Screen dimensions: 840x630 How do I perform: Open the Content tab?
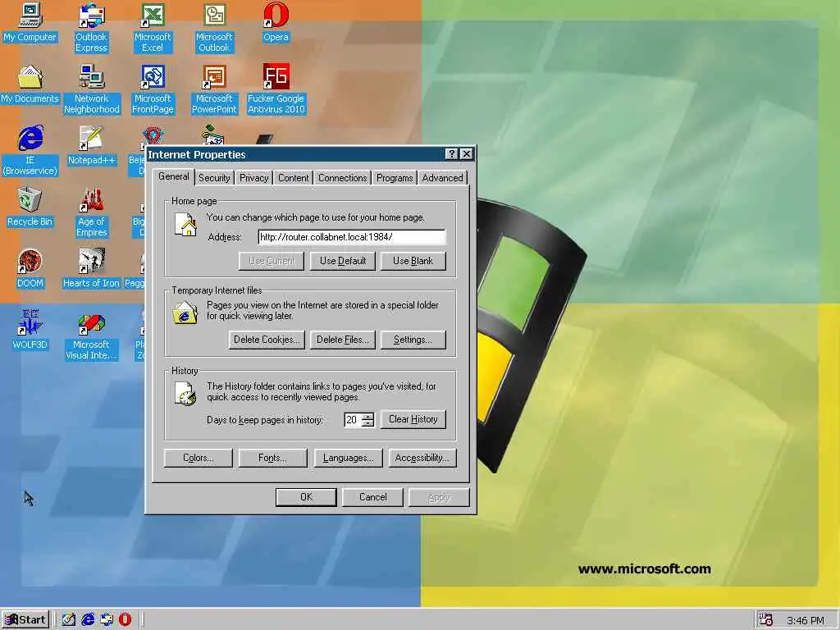click(293, 178)
